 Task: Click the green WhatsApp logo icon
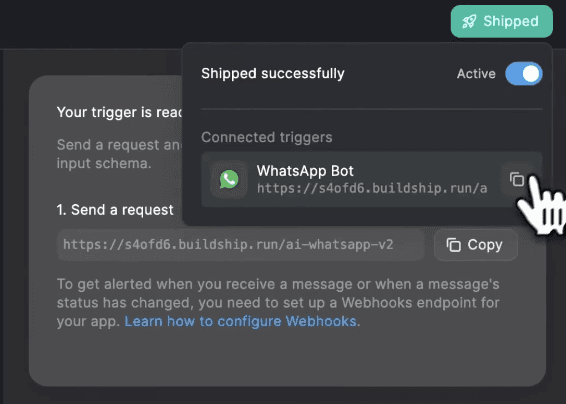tap(229, 179)
